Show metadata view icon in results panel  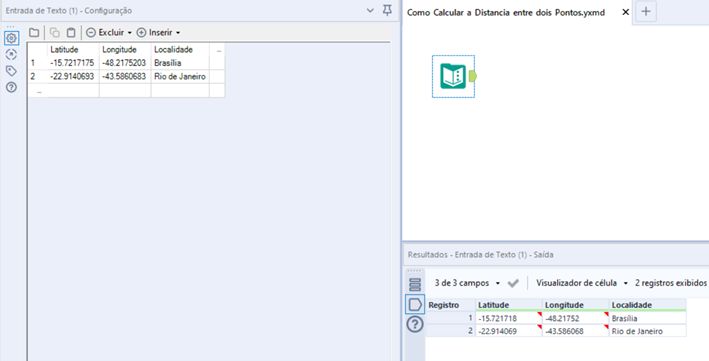(x=415, y=285)
